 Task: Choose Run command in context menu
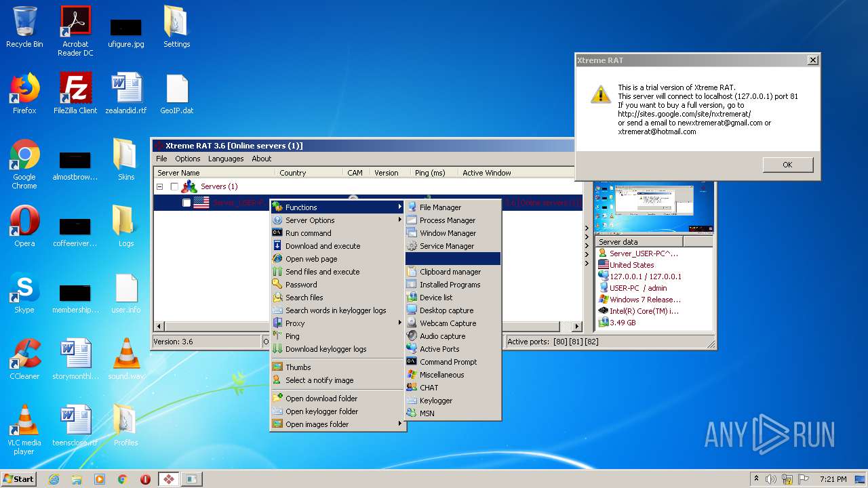pyautogui.click(x=338, y=233)
